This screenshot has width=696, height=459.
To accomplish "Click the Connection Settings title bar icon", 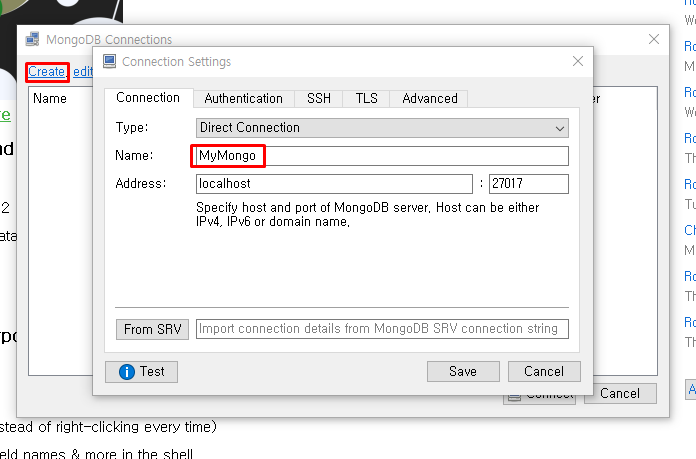I will [x=109, y=61].
